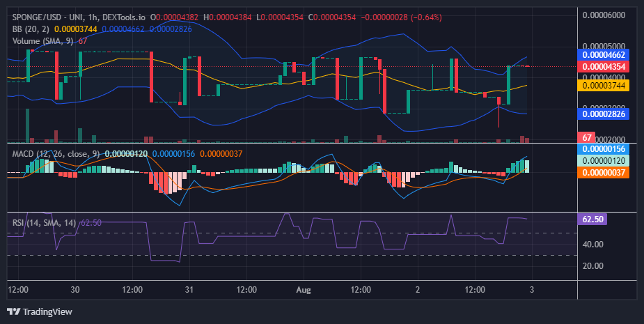Click the TradingView brand link text
This screenshot has width=644, height=324.
[47, 311]
